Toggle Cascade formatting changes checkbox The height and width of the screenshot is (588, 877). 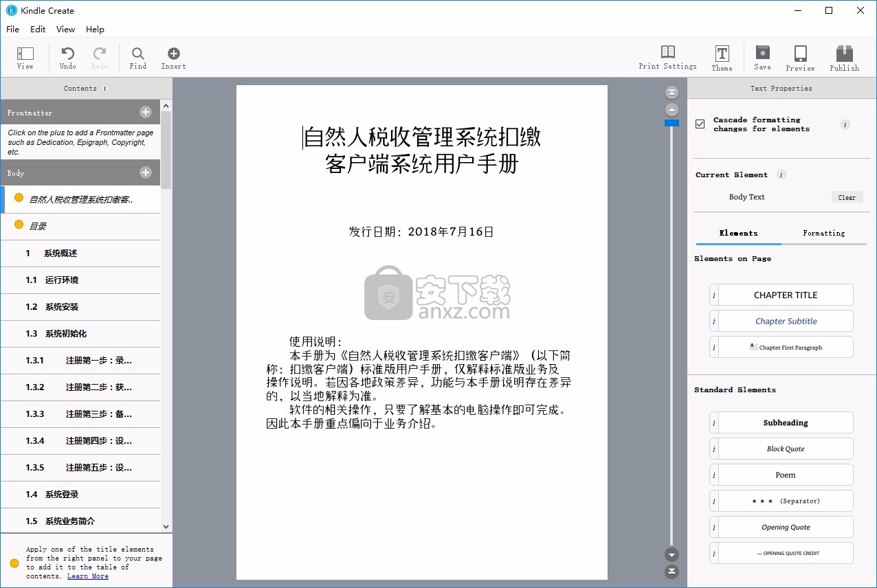click(x=700, y=124)
